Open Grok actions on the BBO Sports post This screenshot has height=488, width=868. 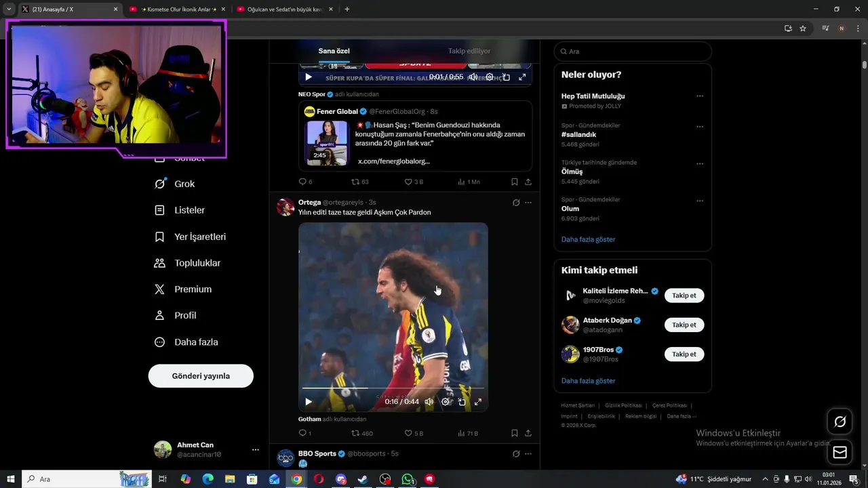point(516,453)
